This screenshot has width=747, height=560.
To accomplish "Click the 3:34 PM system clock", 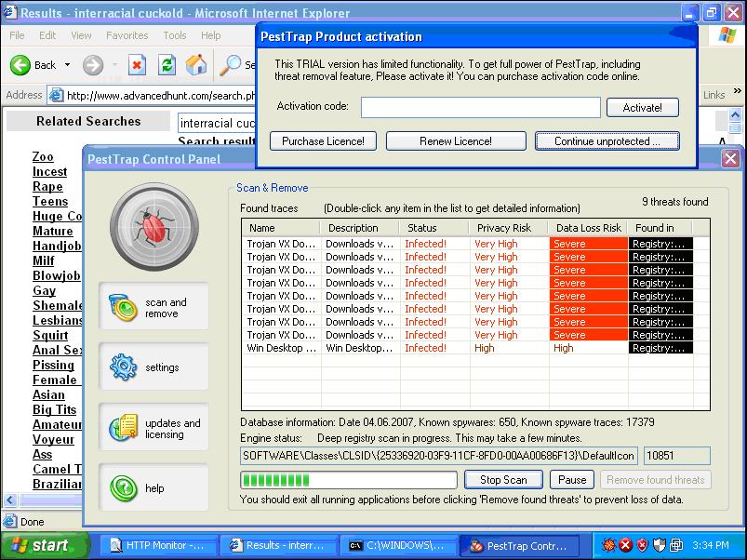I will (x=711, y=545).
